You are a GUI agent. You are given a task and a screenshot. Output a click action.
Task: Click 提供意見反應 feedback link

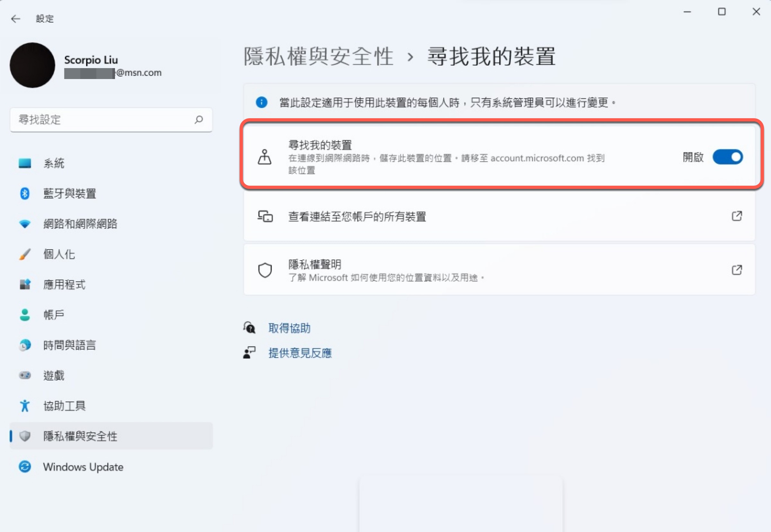click(300, 353)
